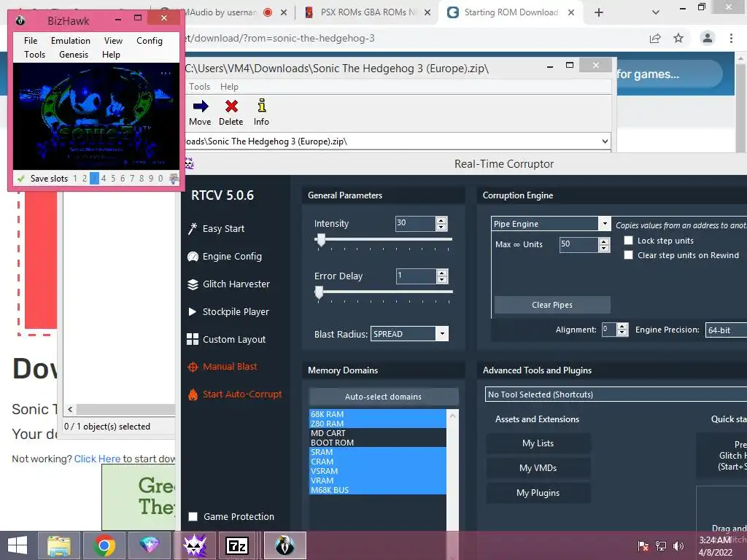Open the Engine Precision 64-bit dropdown
747x560 pixels.
point(726,330)
